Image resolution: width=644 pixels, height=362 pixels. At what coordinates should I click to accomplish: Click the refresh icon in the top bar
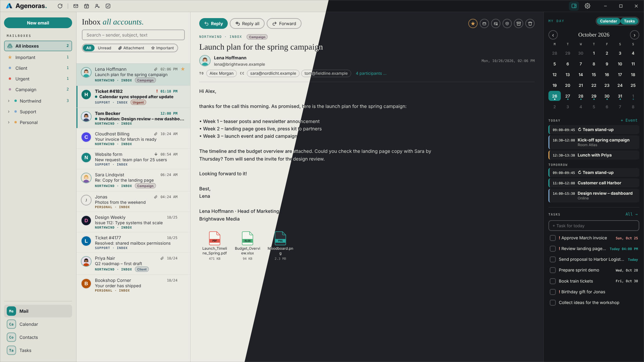click(x=60, y=6)
